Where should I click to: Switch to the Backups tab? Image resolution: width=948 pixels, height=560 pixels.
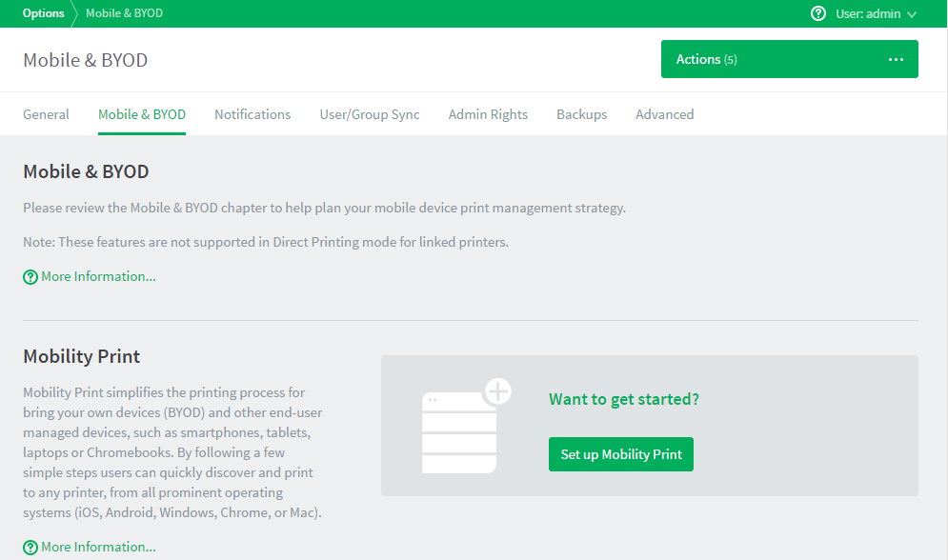[581, 114]
